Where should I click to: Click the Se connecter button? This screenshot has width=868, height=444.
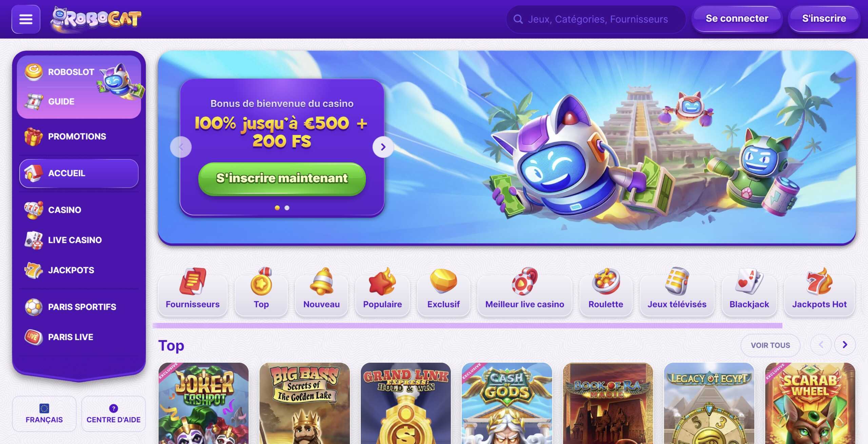point(737,19)
